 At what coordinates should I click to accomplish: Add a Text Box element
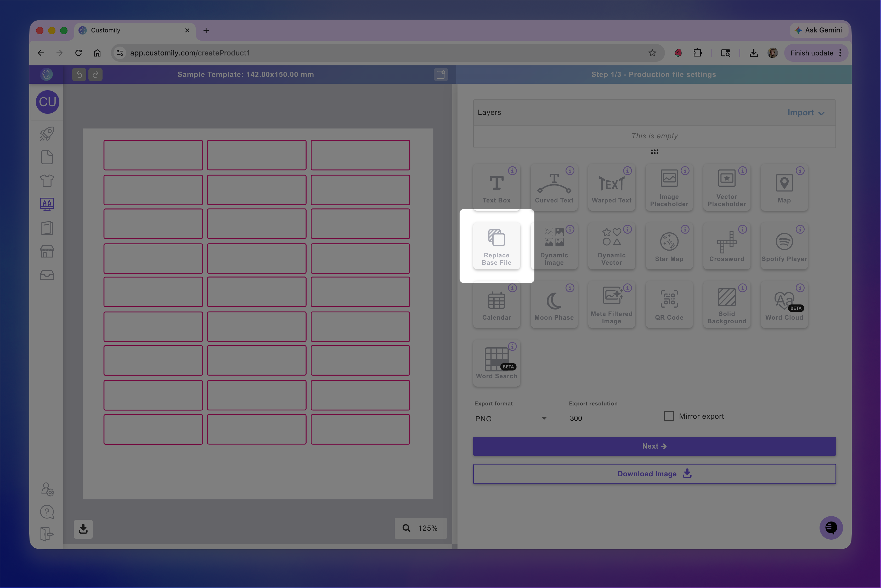coord(496,187)
